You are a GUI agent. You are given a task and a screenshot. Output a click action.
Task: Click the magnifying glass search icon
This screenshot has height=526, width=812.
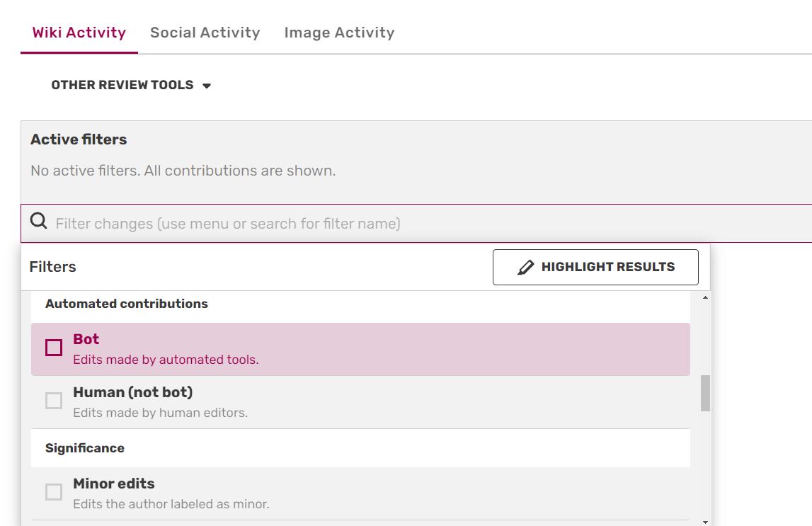coord(39,223)
